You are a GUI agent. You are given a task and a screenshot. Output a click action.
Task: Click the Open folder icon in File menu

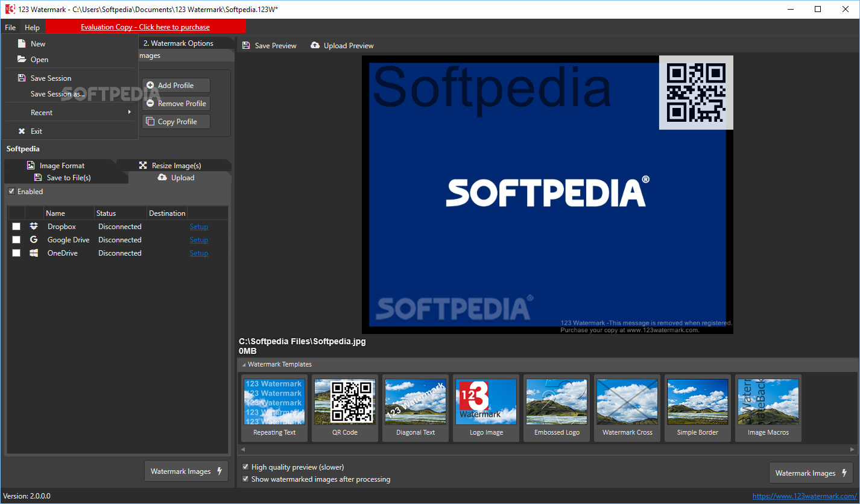[x=22, y=59]
